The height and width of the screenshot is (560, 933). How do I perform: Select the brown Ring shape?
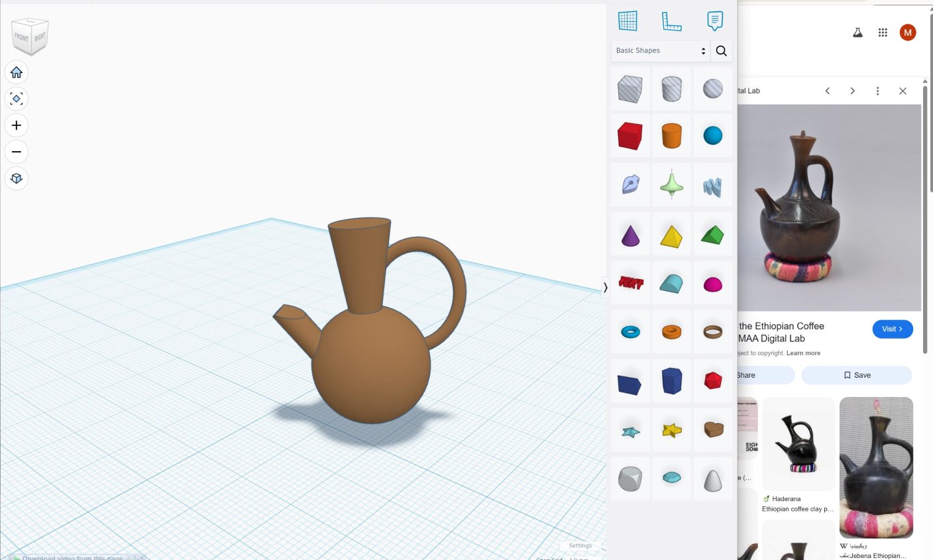tap(713, 331)
